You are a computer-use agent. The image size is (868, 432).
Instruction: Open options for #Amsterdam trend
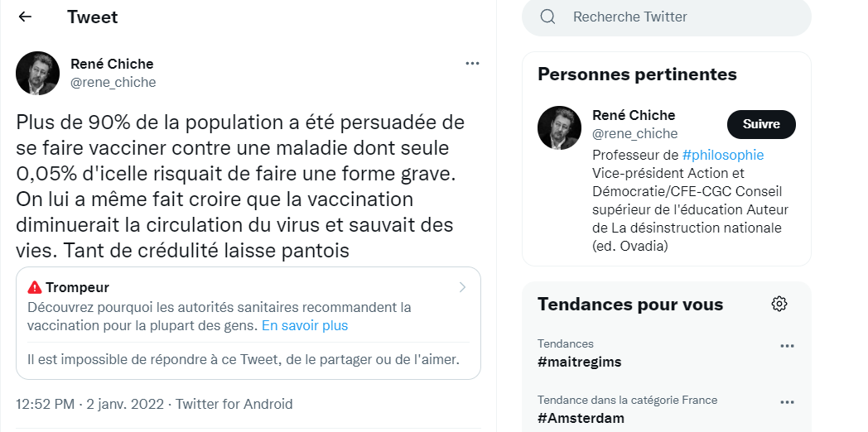click(x=787, y=402)
